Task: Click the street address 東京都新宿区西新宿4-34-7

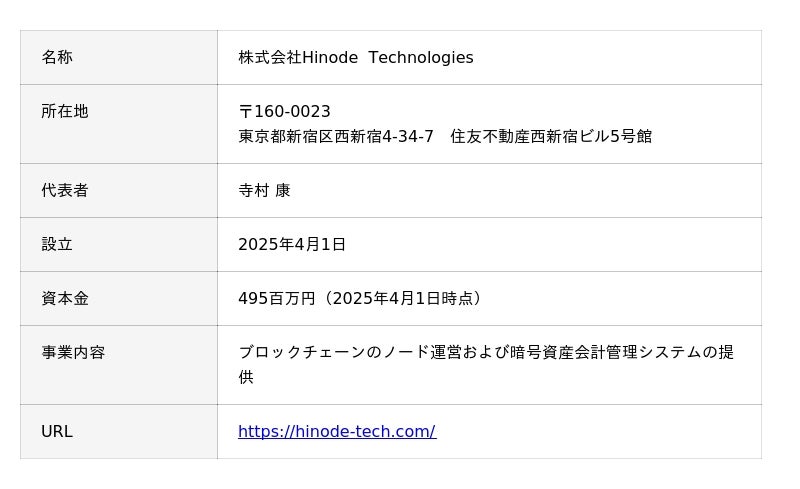Action: 336,136
